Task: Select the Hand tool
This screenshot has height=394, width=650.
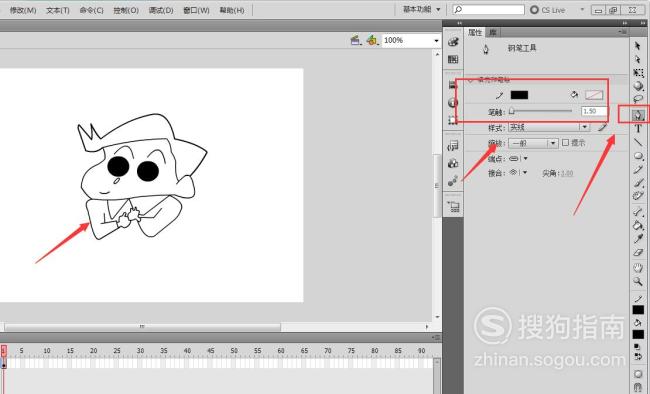Action: click(638, 268)
